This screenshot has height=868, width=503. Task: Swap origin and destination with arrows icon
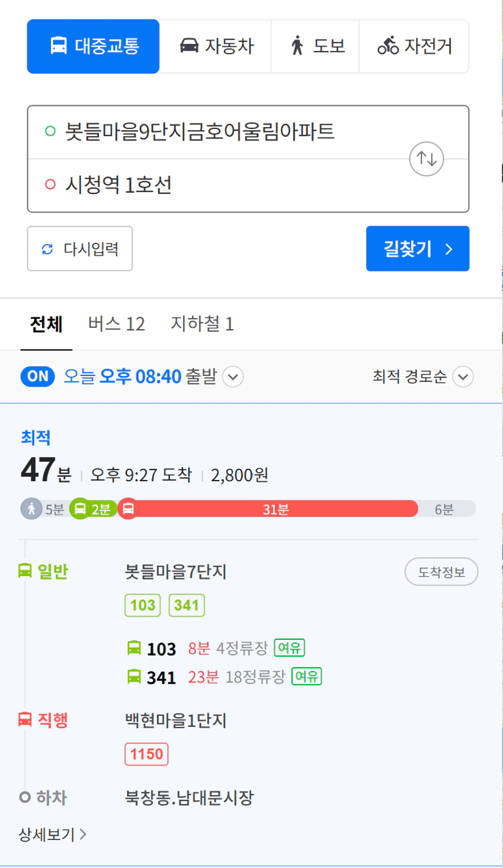click(427, 159)
